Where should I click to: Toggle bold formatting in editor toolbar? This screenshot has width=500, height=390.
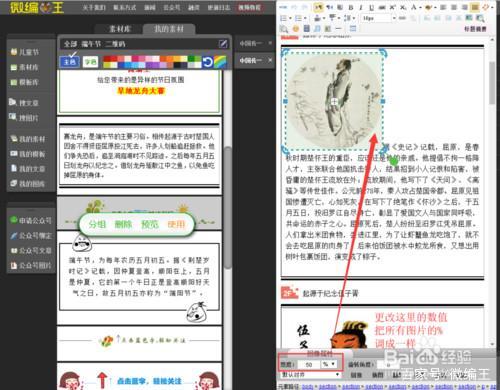pos(351,7)
